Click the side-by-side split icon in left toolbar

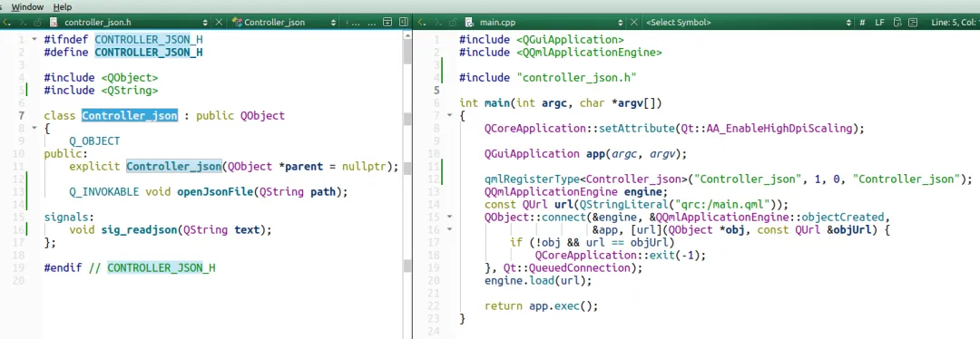coord(403,22)
